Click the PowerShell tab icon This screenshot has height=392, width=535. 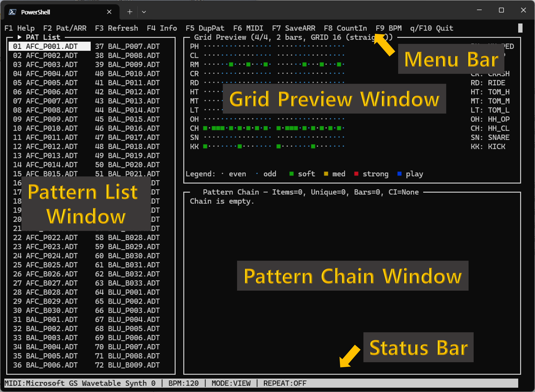[x=12, y=12]
